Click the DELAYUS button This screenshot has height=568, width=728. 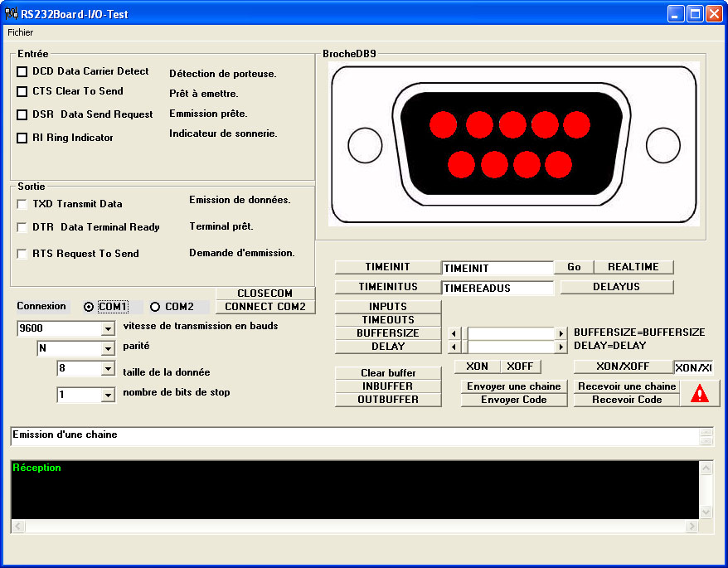(617, 287)
